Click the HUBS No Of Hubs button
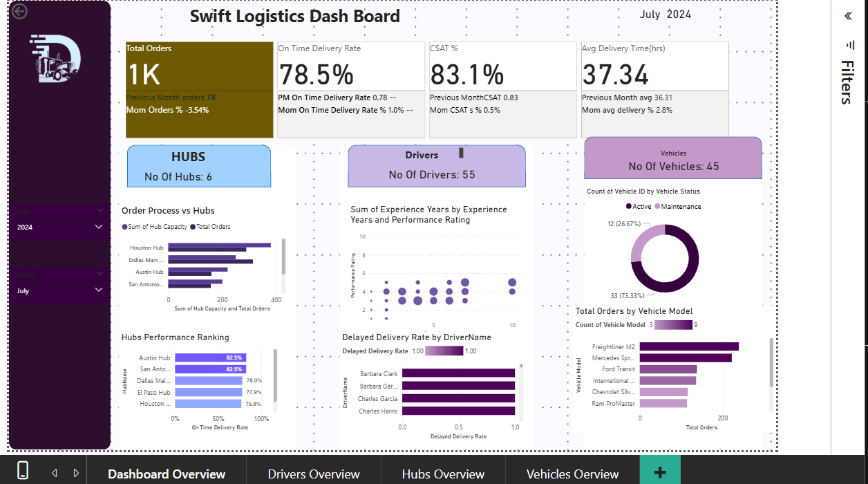Viewport: 868px width, 484px height. [x=199, y=166]
